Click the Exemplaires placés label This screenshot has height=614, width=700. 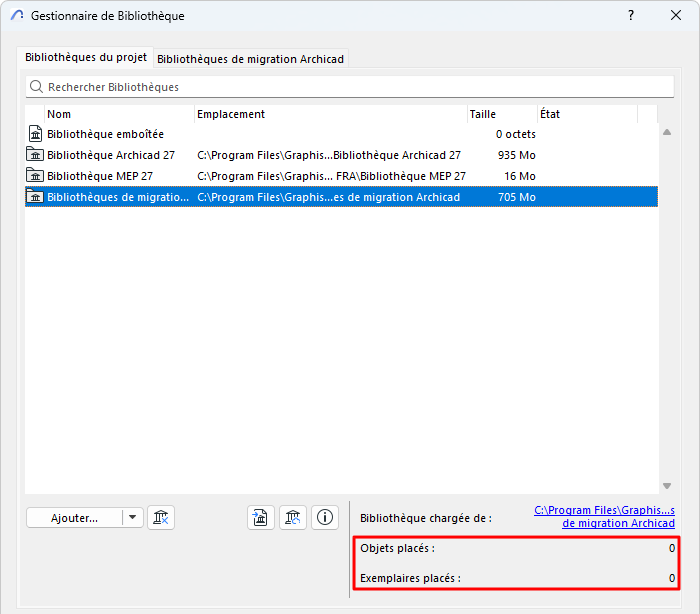[410, 578]
